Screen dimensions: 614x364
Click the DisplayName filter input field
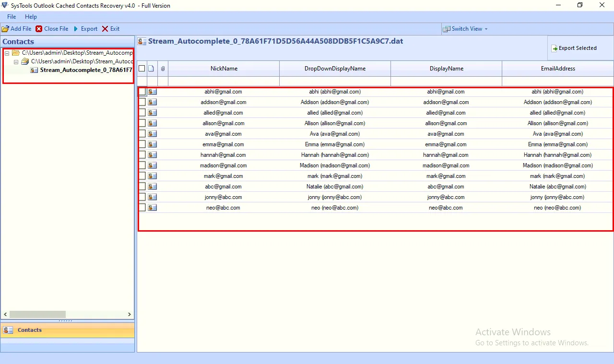point(447,82)
